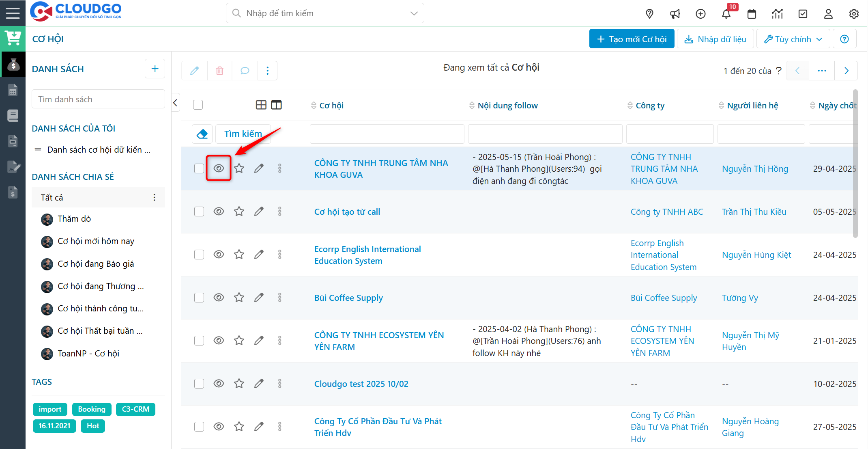Switch to split column view icon
Viewport: 868px width, 449px height.
click(x=276, y=105)
